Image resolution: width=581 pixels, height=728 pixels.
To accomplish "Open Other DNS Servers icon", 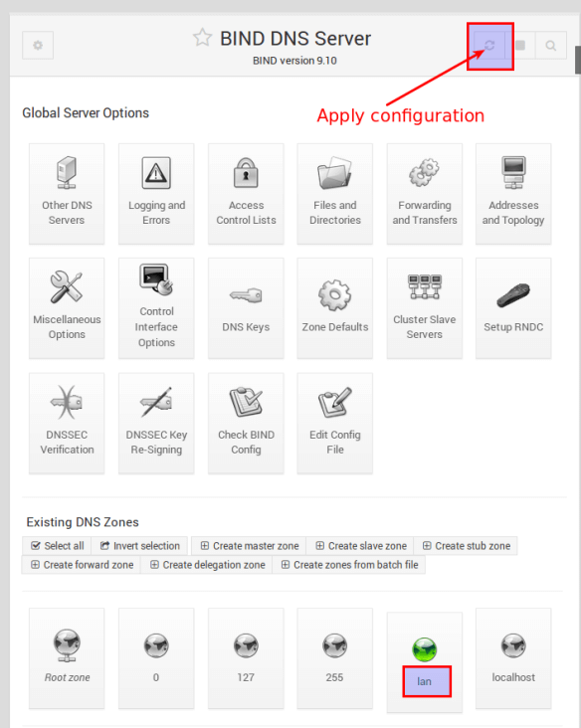I will [67, 172].
